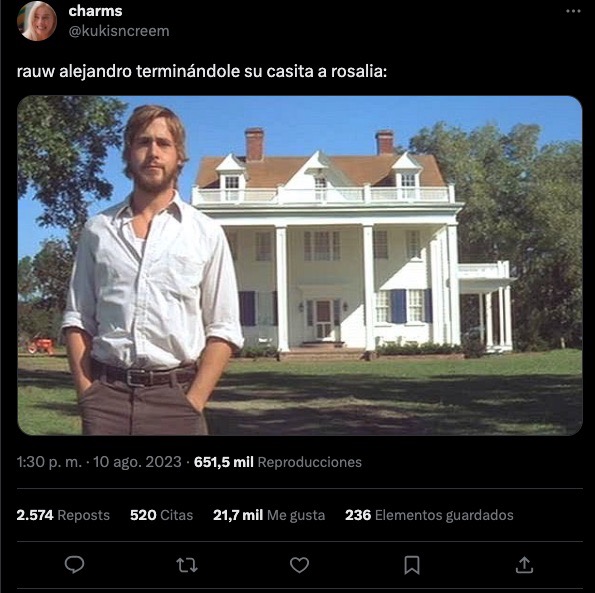
Task: View the 520 Citas quotes list
Action: pos(161,515)
